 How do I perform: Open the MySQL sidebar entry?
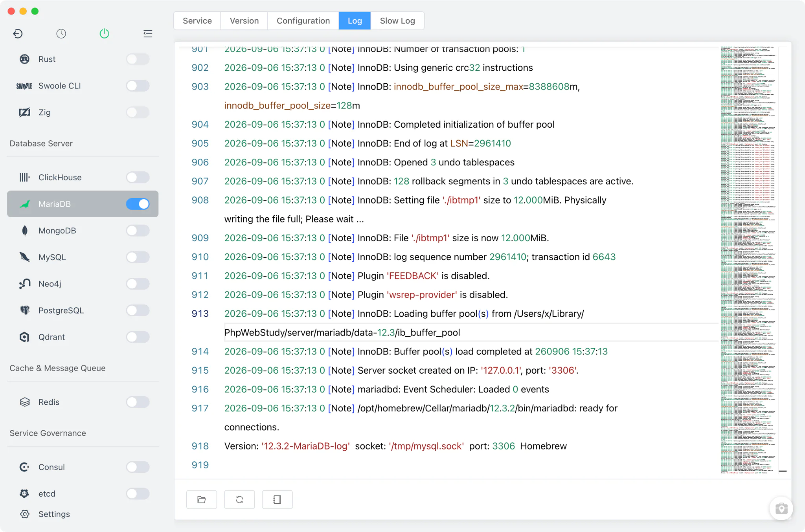(x=83, y=257)
